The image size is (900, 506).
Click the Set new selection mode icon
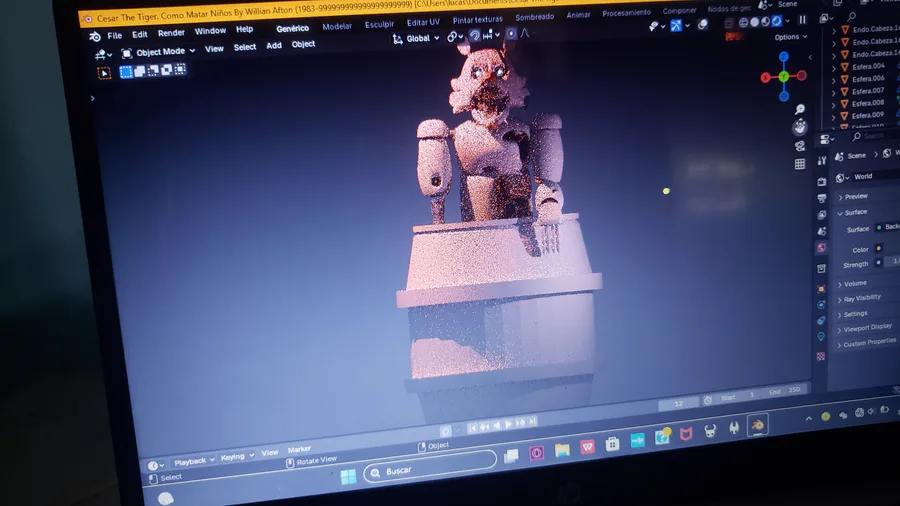[x=126, y=72]
